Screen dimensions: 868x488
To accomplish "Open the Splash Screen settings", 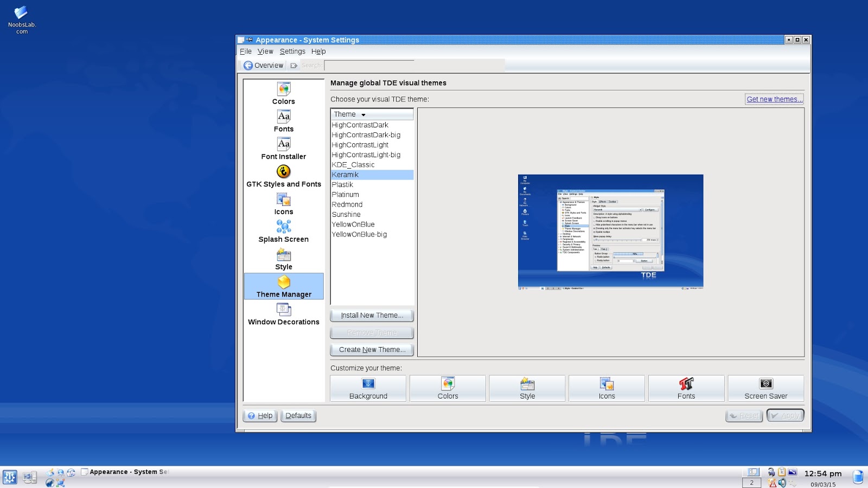I will [283, 230].
